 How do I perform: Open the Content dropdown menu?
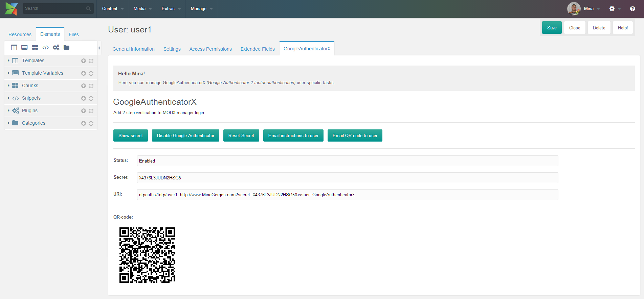coord(113,9)
